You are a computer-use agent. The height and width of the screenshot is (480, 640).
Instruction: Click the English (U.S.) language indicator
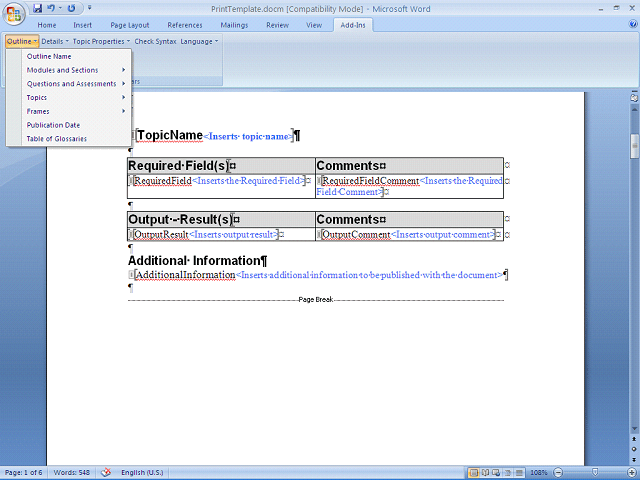click(x=142, y=473)
